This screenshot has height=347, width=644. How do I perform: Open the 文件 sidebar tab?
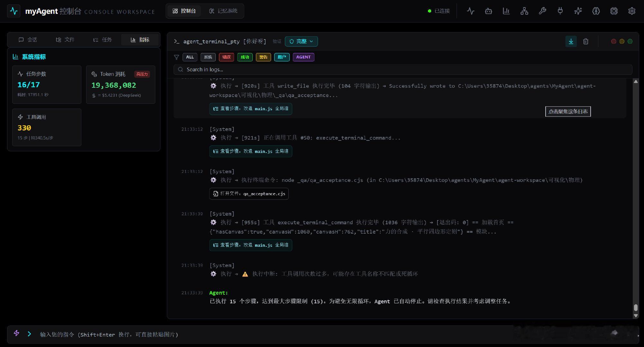65,40
